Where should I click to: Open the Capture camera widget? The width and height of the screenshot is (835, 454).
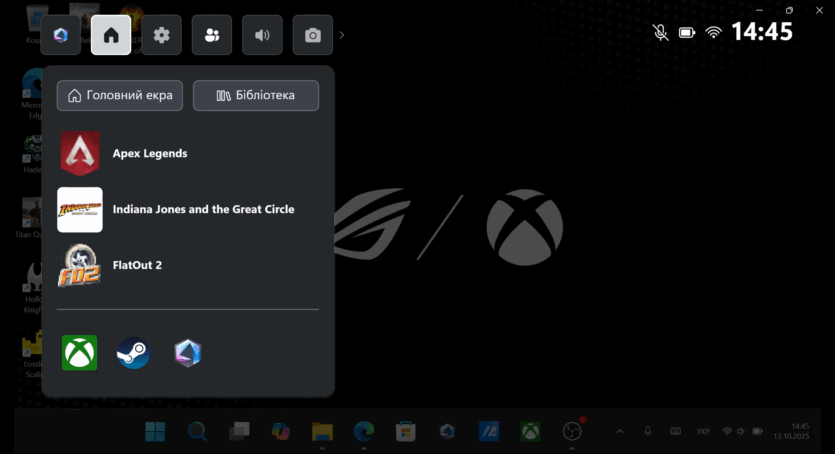coord(313,35)
